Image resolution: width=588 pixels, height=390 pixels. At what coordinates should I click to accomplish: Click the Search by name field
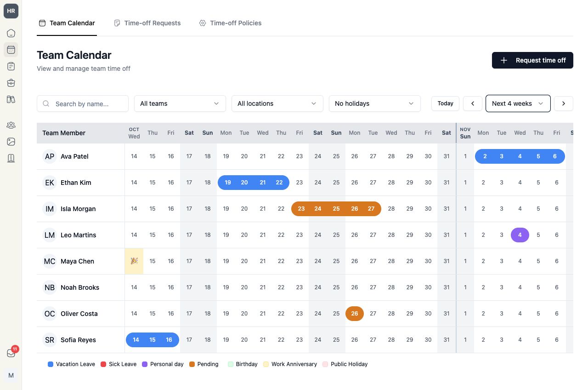pyautogui.click(x=83, y=103)
